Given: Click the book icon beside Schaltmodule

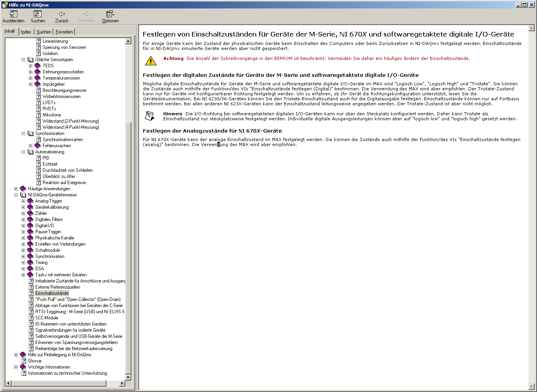Looking at the screenshot, I should click(30, 250).
